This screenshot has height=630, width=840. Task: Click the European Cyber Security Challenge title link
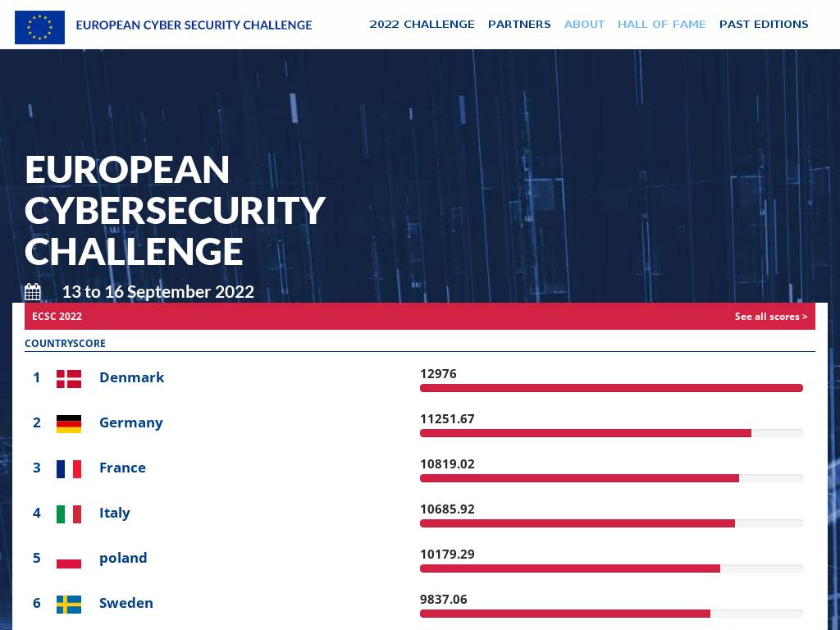point(194,25)
